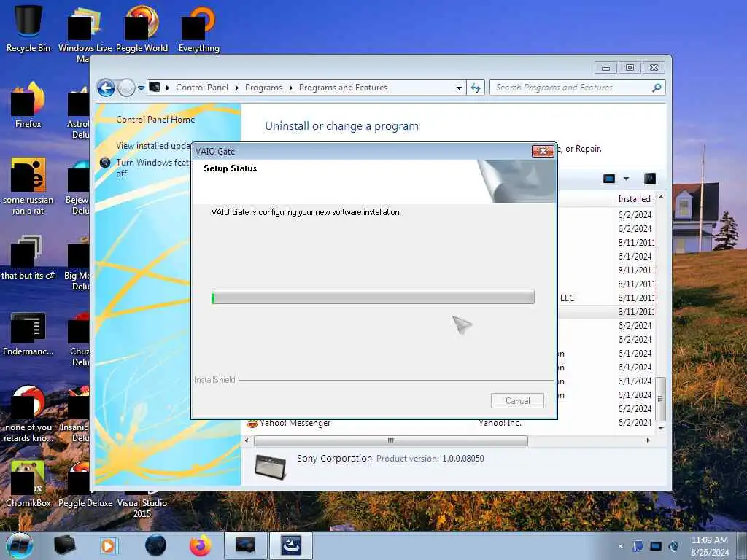Image resolution: width=747 pixels, height=560 pixels.
Task: Open View installed updates link
Action: tap(153, 146)
